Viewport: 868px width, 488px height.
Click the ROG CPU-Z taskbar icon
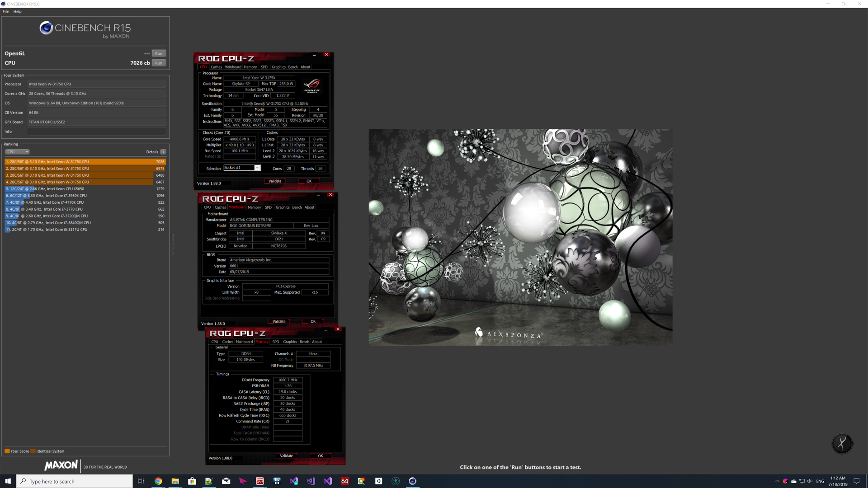click(260, 481)
